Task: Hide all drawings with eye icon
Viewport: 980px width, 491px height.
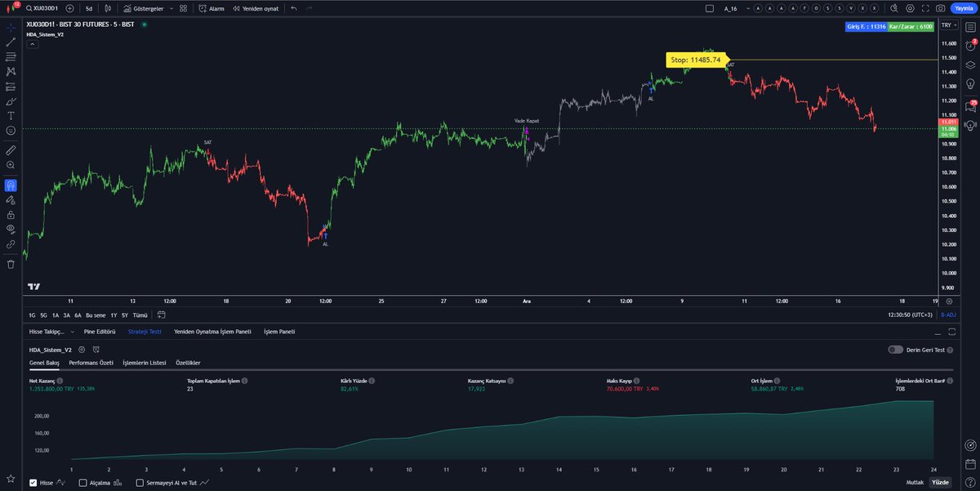Action: pyautogui.click(x=11, y=229)
